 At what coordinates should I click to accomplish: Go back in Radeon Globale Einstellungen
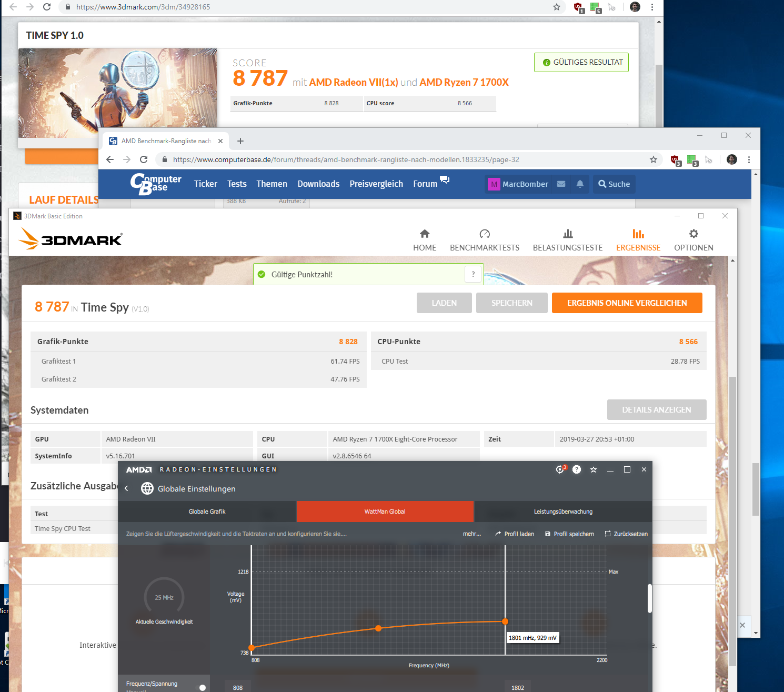[126, 489]
